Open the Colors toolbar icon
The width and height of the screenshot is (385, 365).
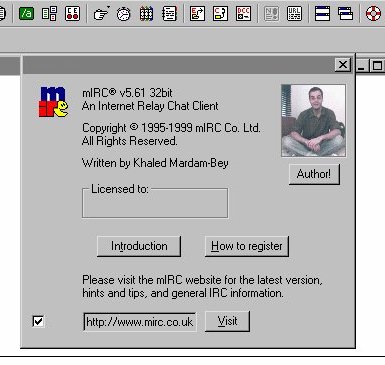click(x=146, y=13)
